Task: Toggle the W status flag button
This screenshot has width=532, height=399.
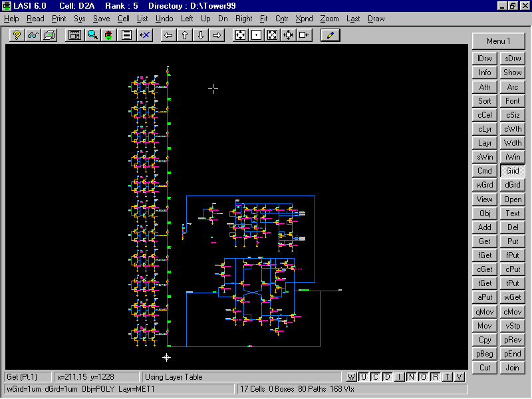Action: coord(352,378)
